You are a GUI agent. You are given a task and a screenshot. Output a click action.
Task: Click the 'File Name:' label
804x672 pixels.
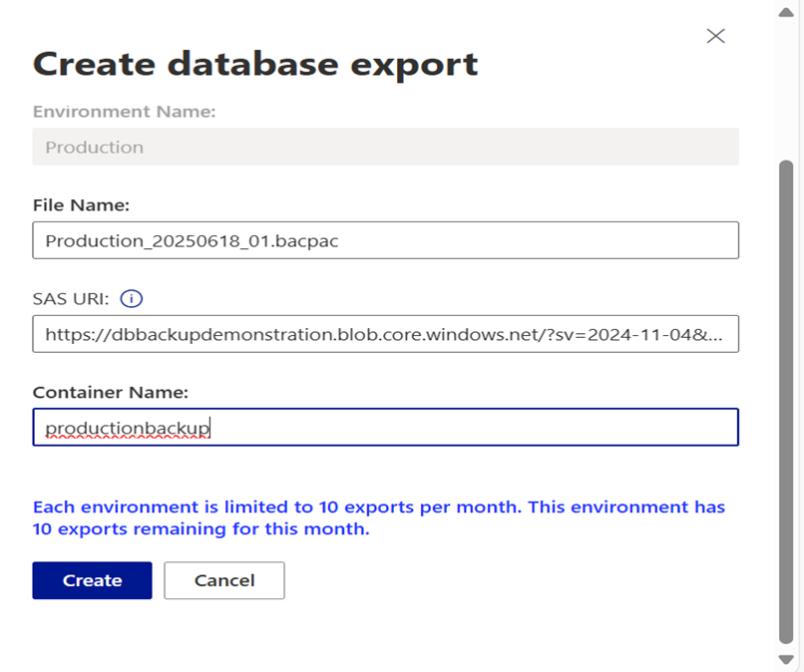click(x=81, y=205)
